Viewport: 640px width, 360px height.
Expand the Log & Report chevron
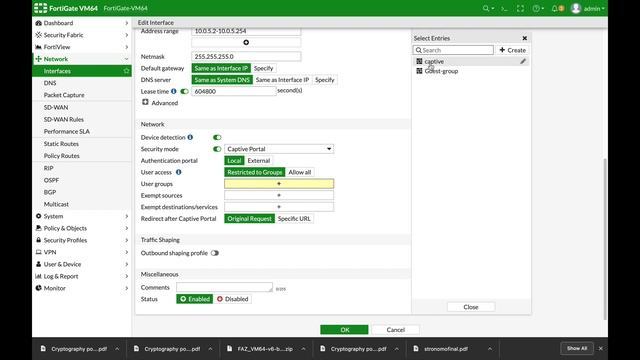pyautogui.click(x=127, y=276)
